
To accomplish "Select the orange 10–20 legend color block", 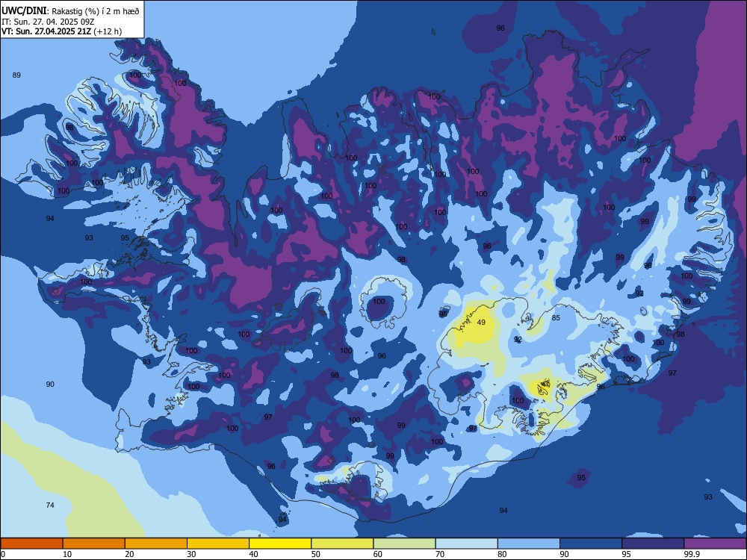I will [x=94, y=544].
